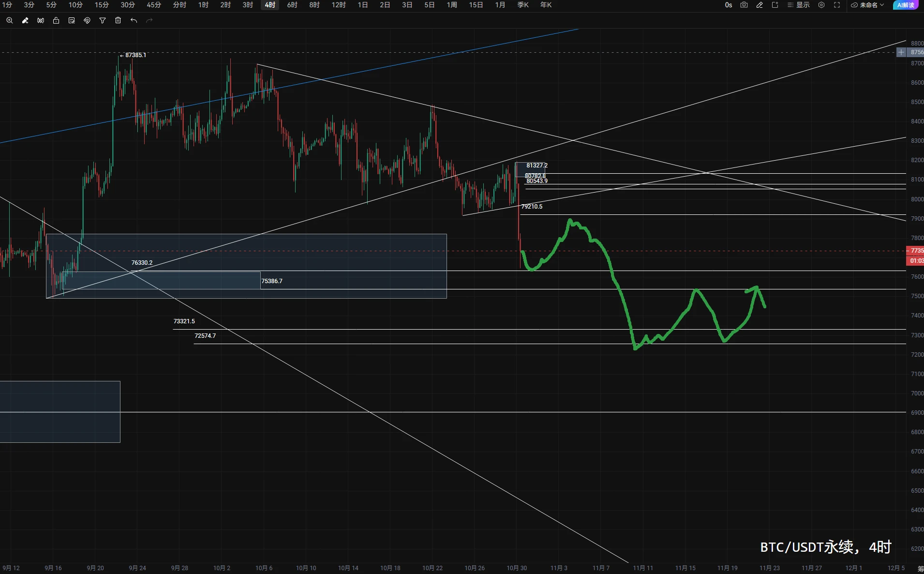Select the drawing brush tool icon
The height and width of the screenshot is (574, 924).
25,20
